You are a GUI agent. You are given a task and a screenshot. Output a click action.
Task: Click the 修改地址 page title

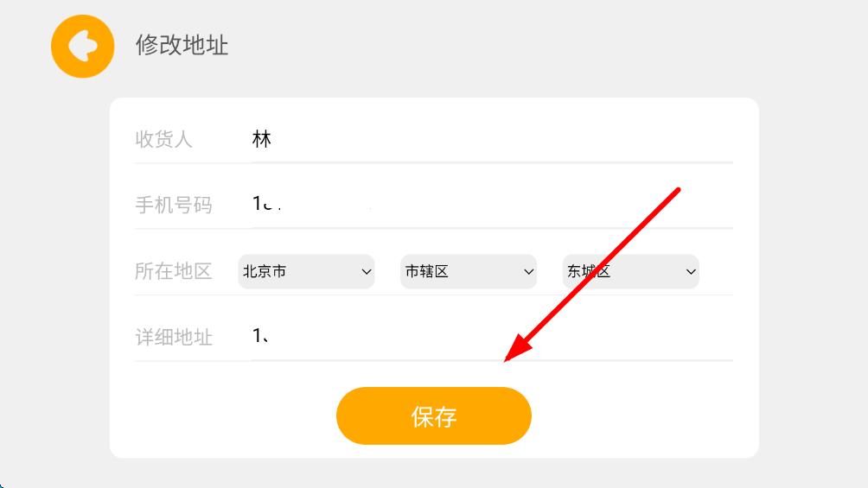pyautogui.click(x=182, y=45)
